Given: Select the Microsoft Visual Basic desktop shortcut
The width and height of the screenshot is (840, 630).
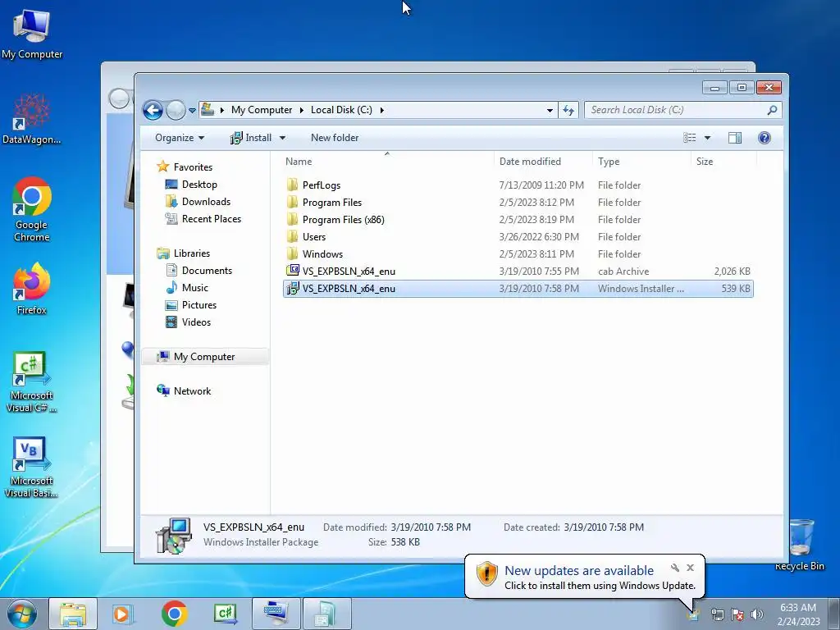Looking at the screenshot, I should (x=32, y=468).
